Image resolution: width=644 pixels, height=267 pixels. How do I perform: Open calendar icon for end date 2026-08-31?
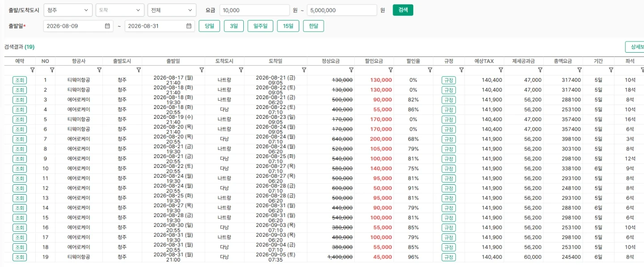[189, 26]
